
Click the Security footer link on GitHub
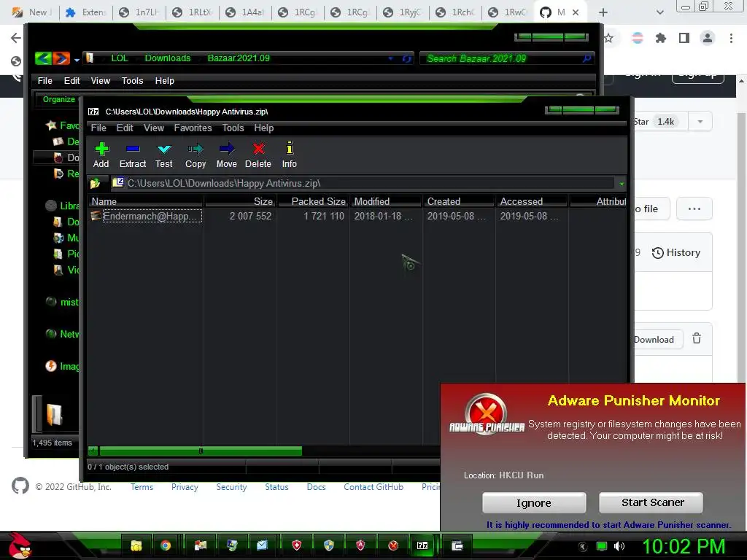pos(231,487)
